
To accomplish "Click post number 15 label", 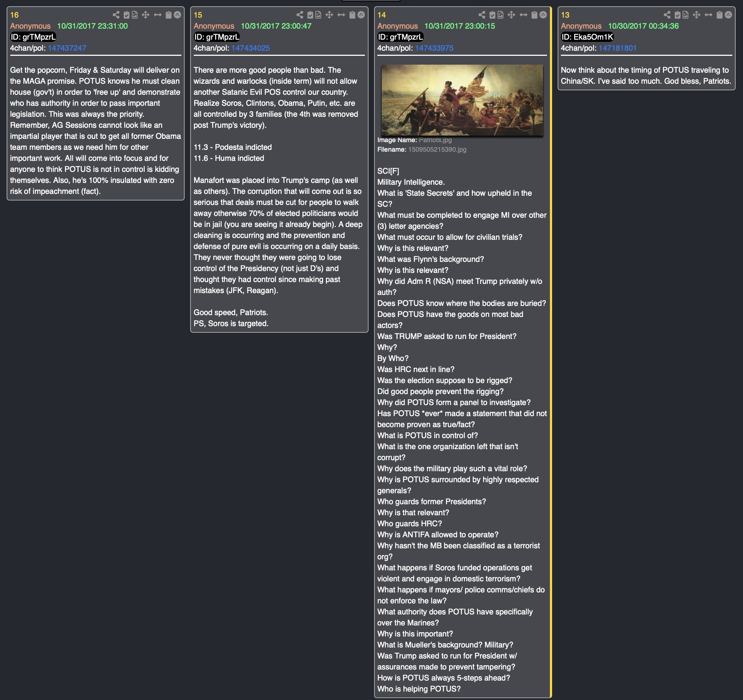I will point(198,15).
